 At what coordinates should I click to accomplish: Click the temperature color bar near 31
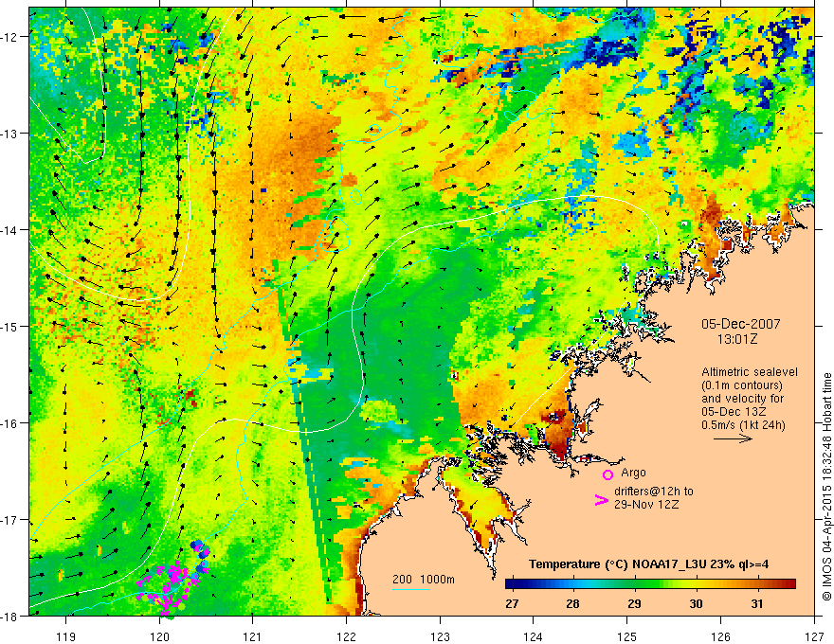click(x=757, y=584)
